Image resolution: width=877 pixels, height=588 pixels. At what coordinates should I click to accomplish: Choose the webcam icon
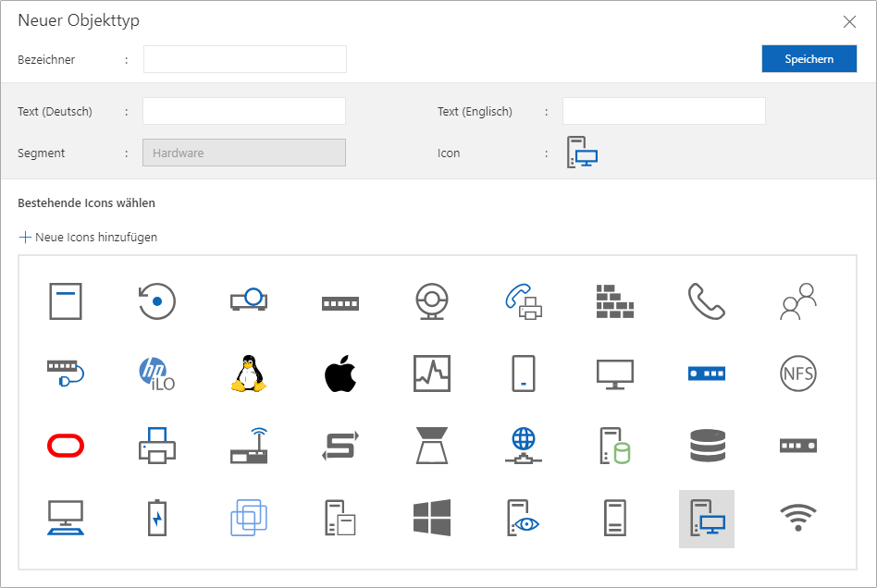pos(431,300)
